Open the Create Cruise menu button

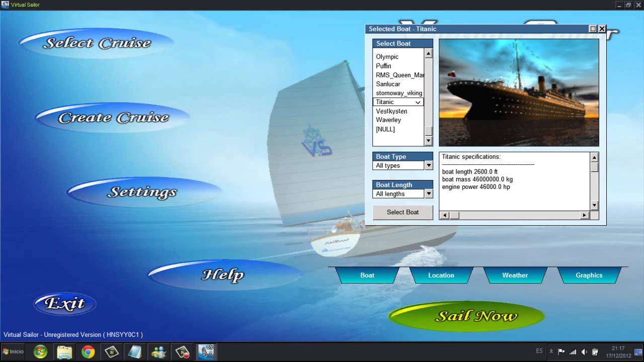click(113, 118)
